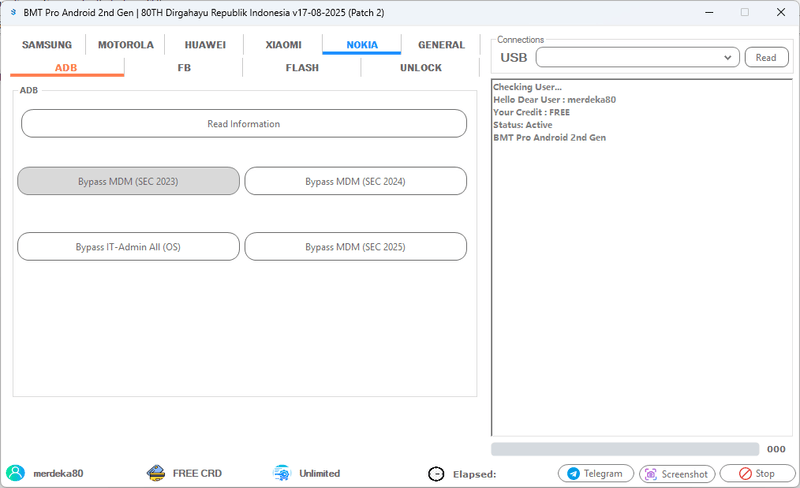Select the NOKIA tab
The height and width of the screenshot is (488, 800).
[x=362, y=45]
